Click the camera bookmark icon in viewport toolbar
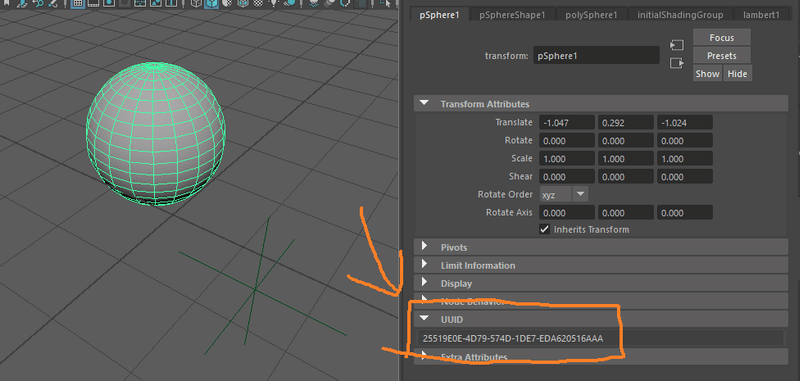 [6, 3]
